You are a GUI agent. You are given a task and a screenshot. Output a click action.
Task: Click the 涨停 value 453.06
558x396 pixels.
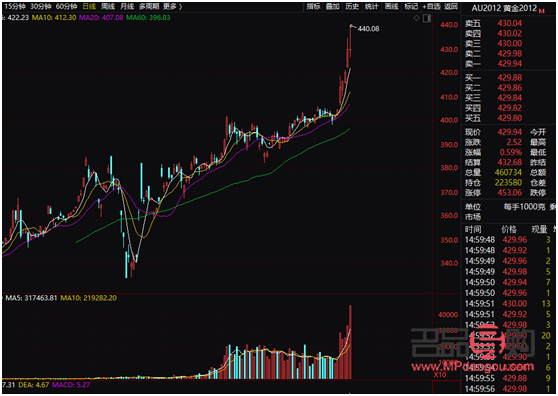coord(510,192)
